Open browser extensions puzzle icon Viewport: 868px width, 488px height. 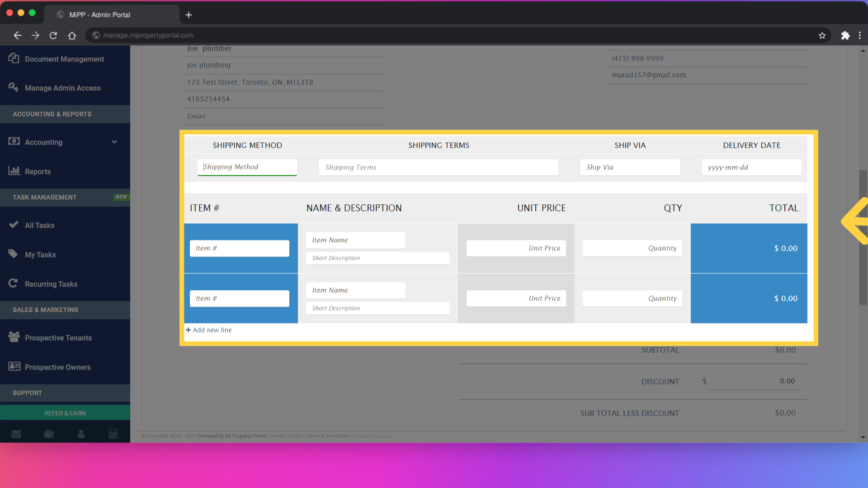[x=845, y=35]
